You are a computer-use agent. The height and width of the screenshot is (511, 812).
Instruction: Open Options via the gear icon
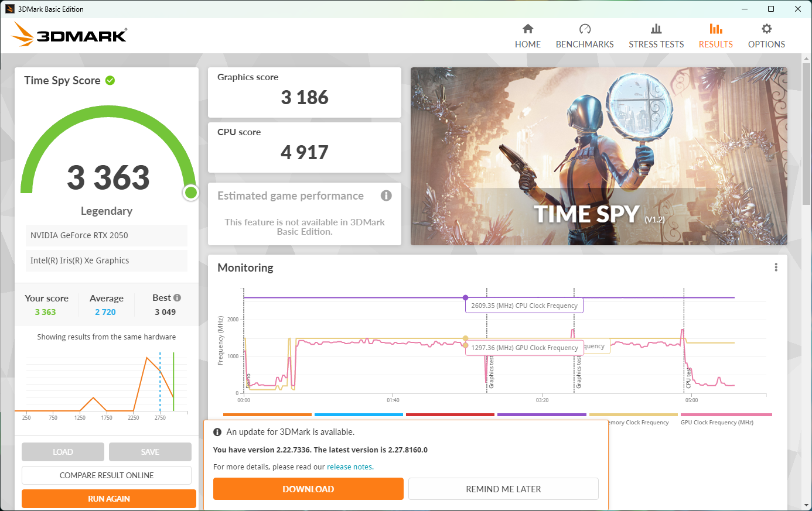point(766,29)
